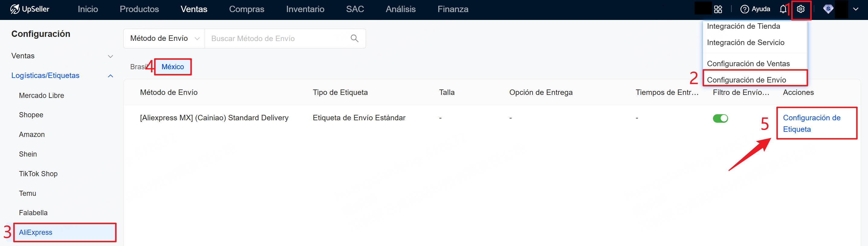Open the Análisis menu
The image size is (868, 246).
[x=400, y=9]
